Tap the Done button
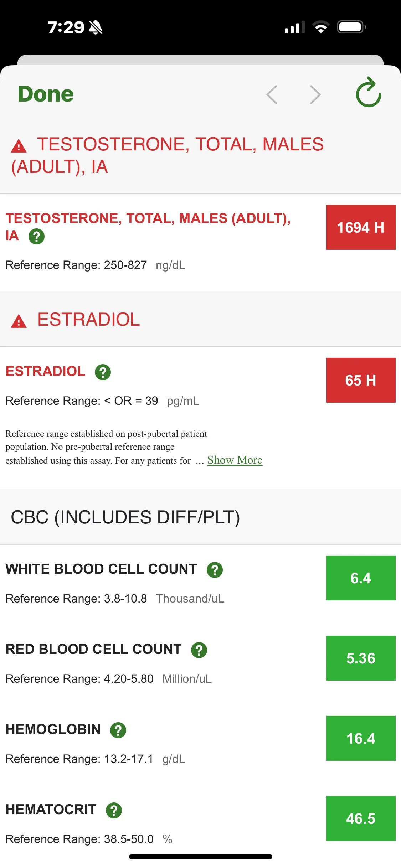The height and width of the screenshot is (868, 401). click(x=46, y=94)
